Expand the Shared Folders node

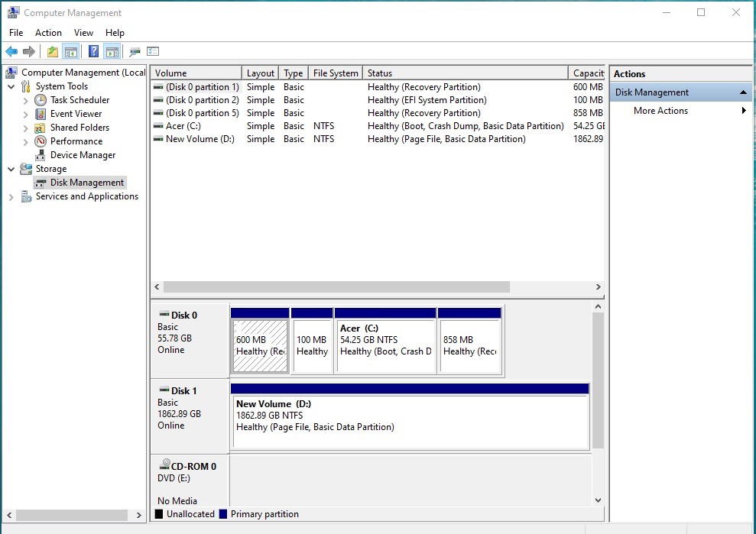25,128
